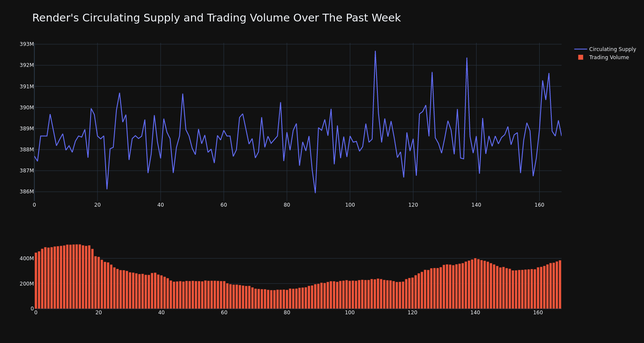
Task: Click x-axis tick 60 on supply chart
Action: click(224, 205)
